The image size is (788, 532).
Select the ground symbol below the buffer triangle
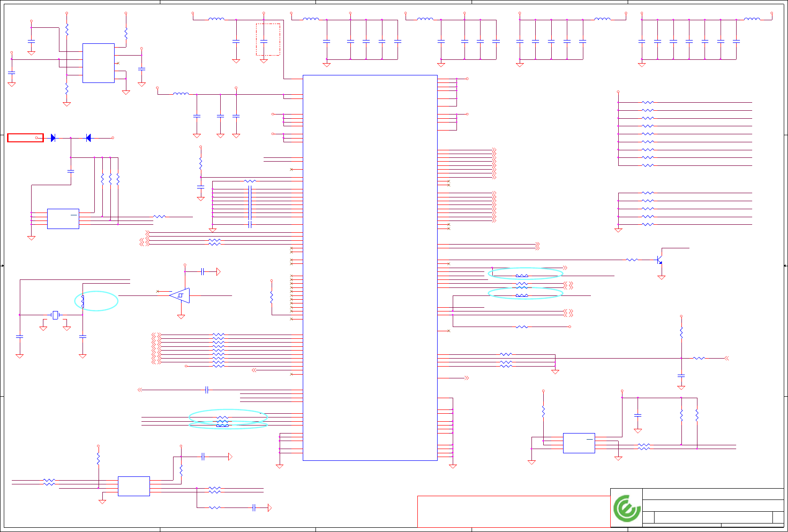[181, 317]
